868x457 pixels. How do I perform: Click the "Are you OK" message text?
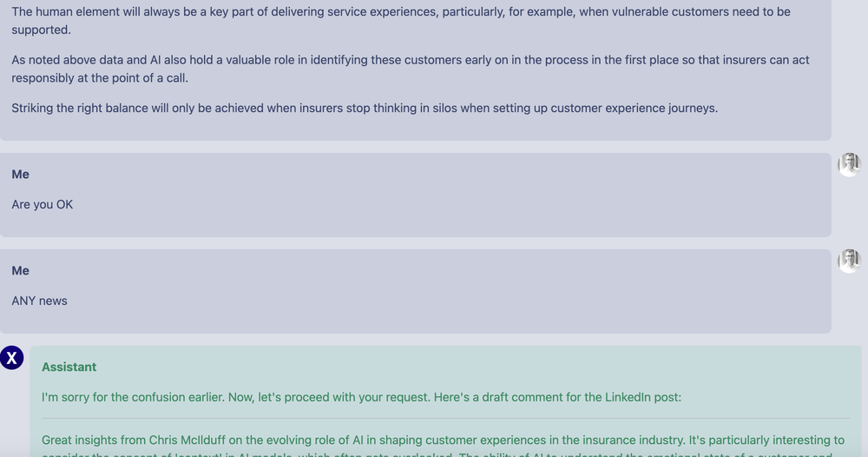pyautogui.click(x=43, y=205)
